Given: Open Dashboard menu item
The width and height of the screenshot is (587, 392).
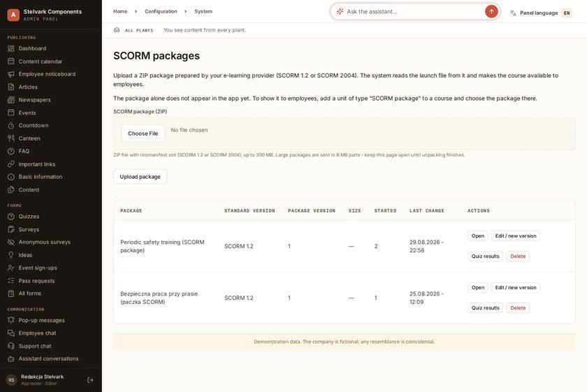Looking at the screenshot, I should point(51,48).
